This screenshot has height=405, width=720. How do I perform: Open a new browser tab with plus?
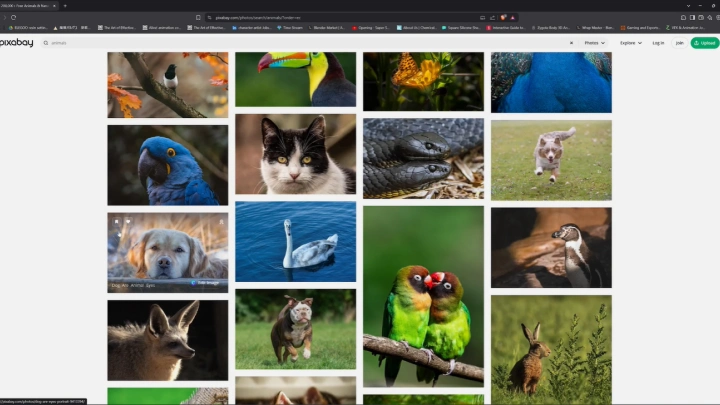(65, 6)
